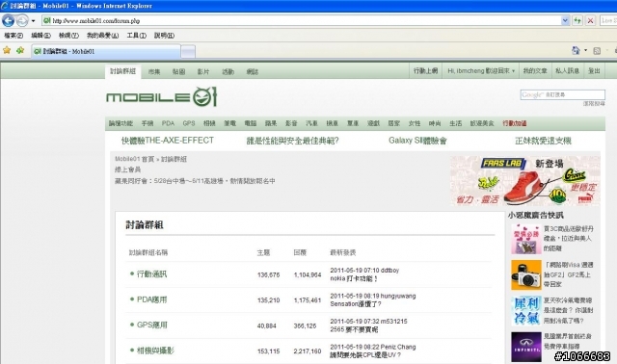
Task: Click the 我的文章 link
Action: click(x=535, y=70)
